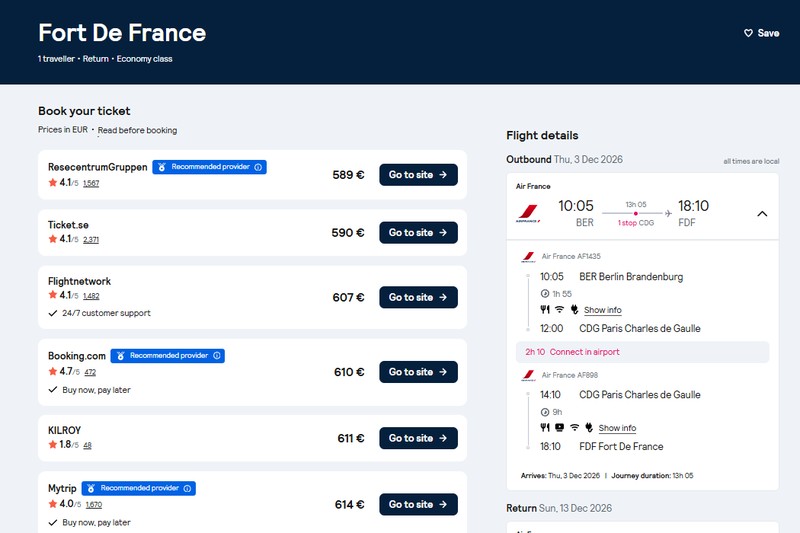The height and width of the screenshot is (533, 800).
Task: Open KILROY 48 reviews link
Action: (87, 445)
